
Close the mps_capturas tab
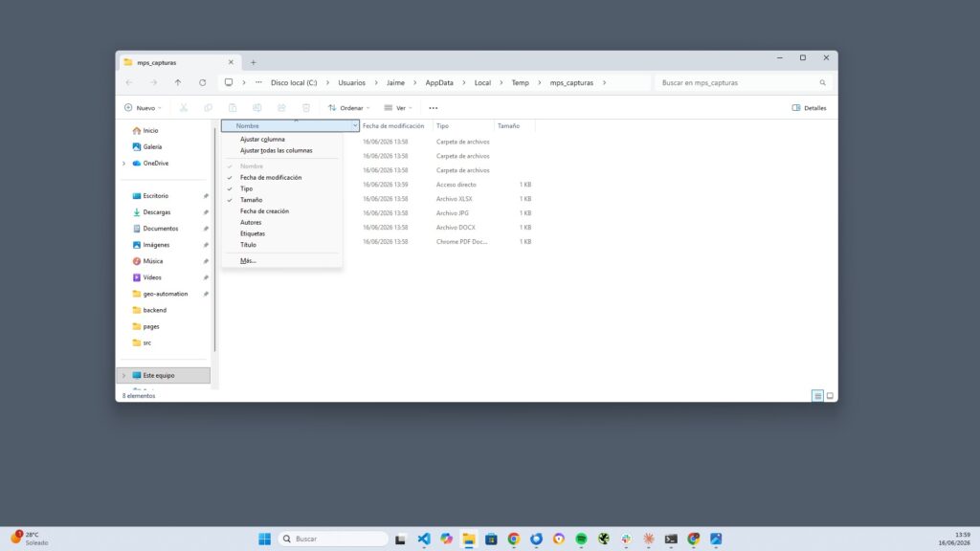231,62
